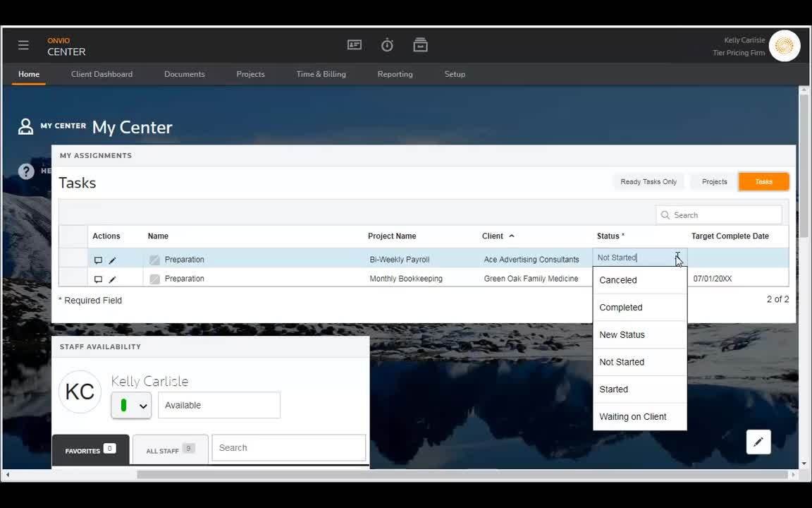812x508 pixels.
Task: Edit the Monthly Bookkeeping task with pencil icon
Action: click(112, 279)
